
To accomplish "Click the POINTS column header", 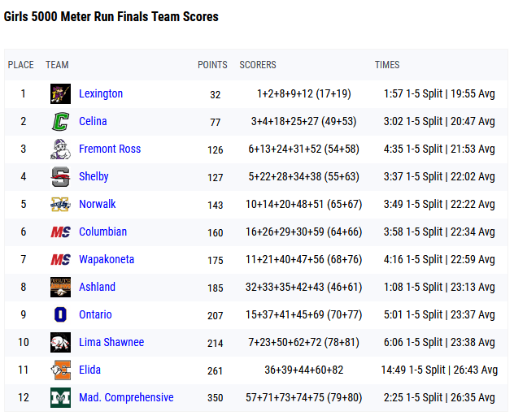I will 212,65.
